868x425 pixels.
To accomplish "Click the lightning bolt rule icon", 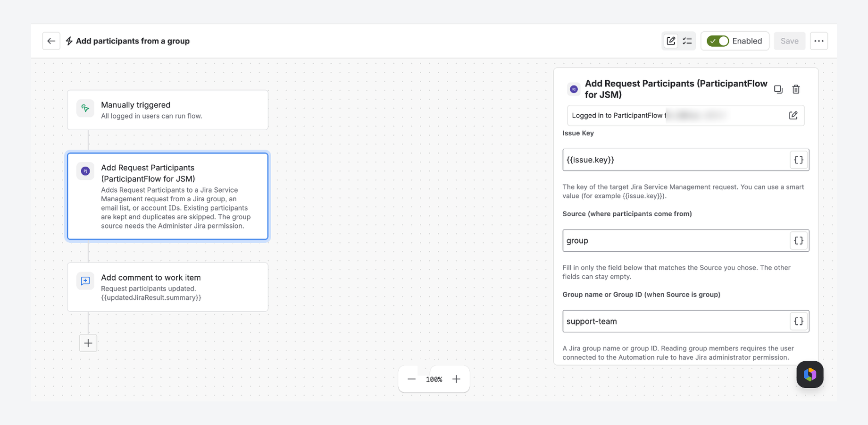I will [69, 41].
